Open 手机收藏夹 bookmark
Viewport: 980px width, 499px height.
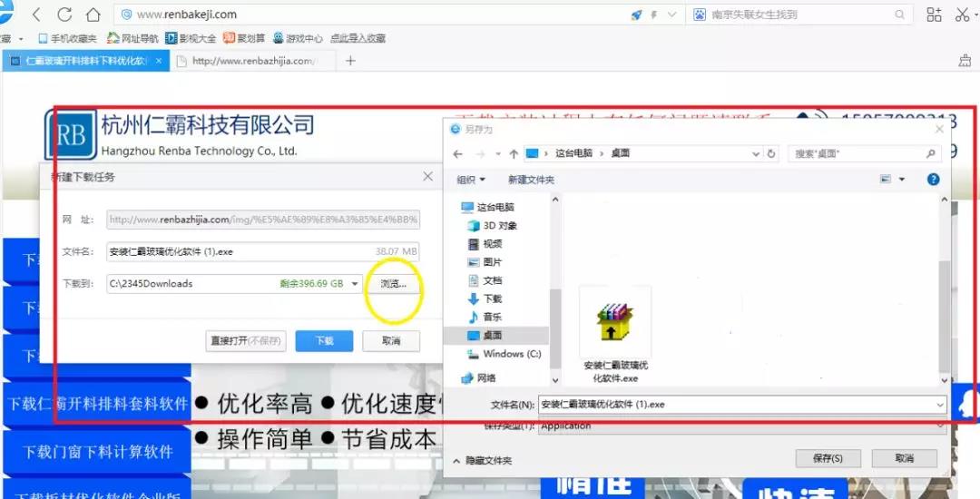pos(67,38)
